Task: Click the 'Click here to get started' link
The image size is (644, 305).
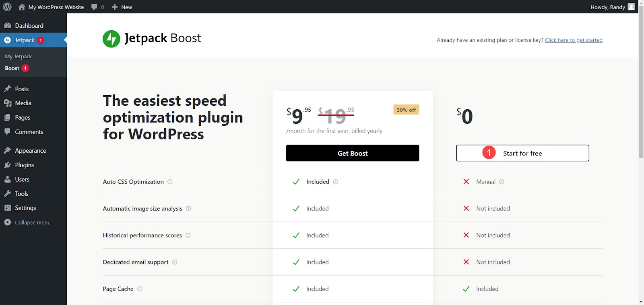Action: pos(574,40)
